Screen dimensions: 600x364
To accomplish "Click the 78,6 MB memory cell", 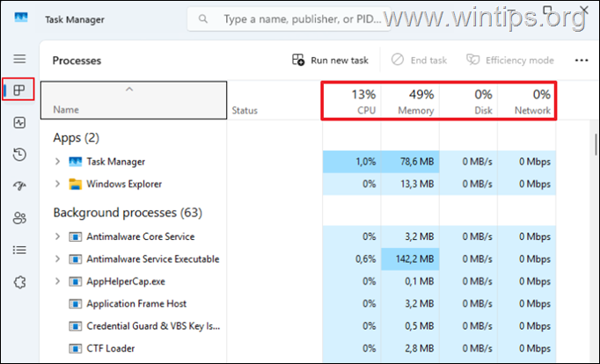I will 410,162.
